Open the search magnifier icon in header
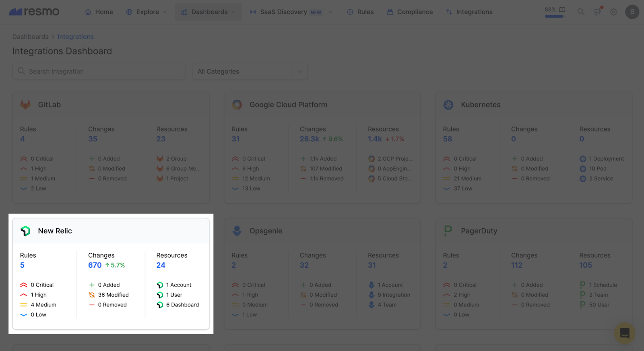 581,12
